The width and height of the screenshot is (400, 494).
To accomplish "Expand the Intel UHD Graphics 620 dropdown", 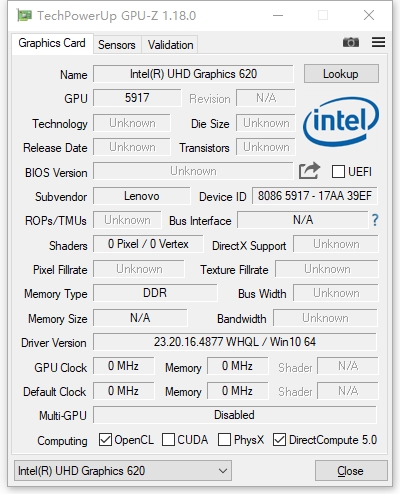I will [123, 471].
